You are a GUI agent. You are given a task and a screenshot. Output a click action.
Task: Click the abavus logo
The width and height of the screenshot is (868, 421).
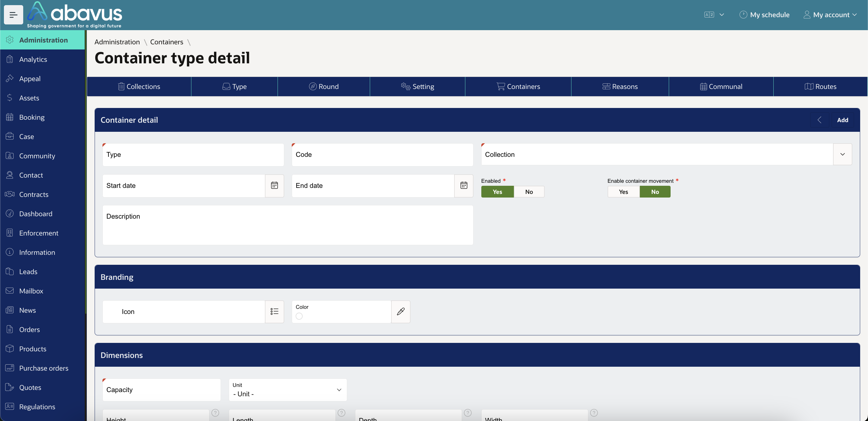(x=74, y=15)
